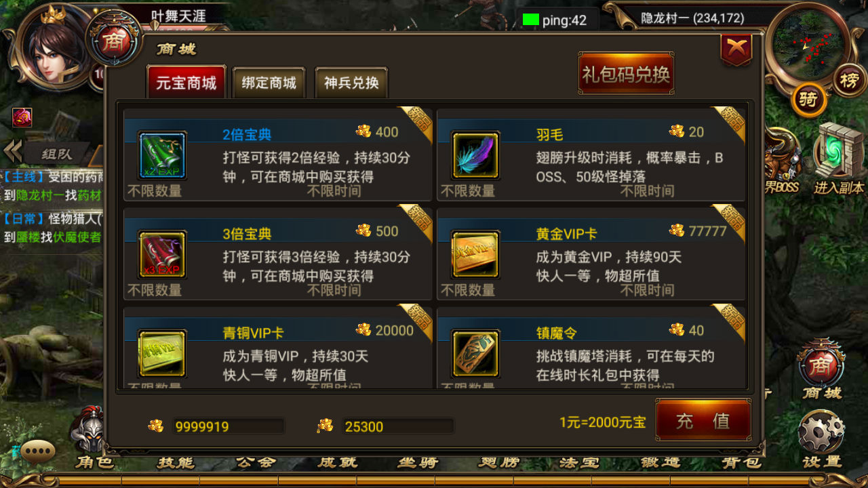Select the 镇魔令 token icon
The width and height of the screenshot is (868, 488).
tap(475, 354)
